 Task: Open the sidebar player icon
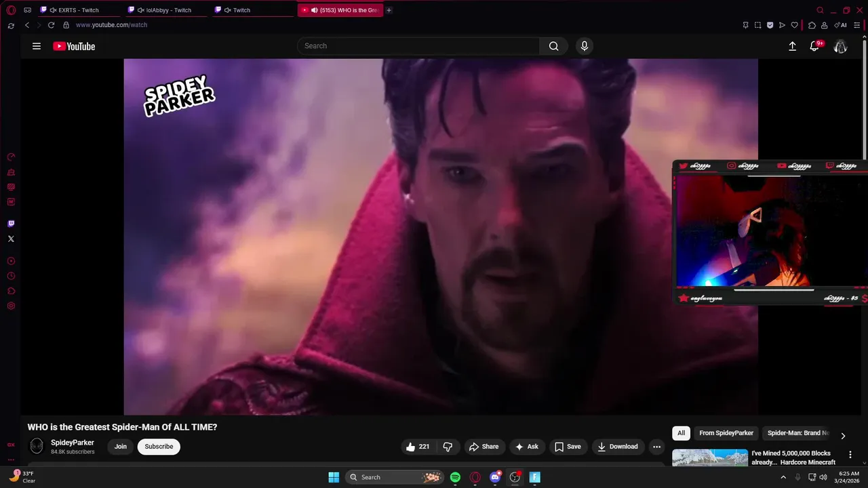click(x=11, y=261)
